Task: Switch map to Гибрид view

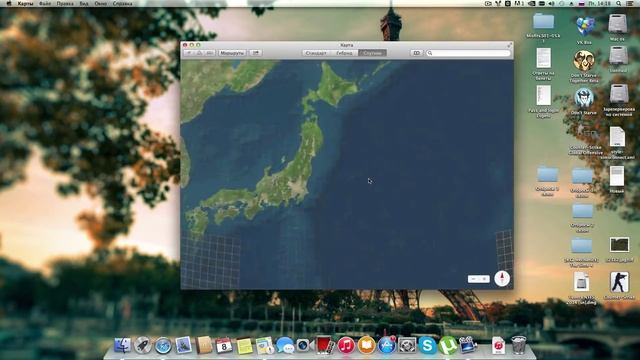Action: [344, 53]
